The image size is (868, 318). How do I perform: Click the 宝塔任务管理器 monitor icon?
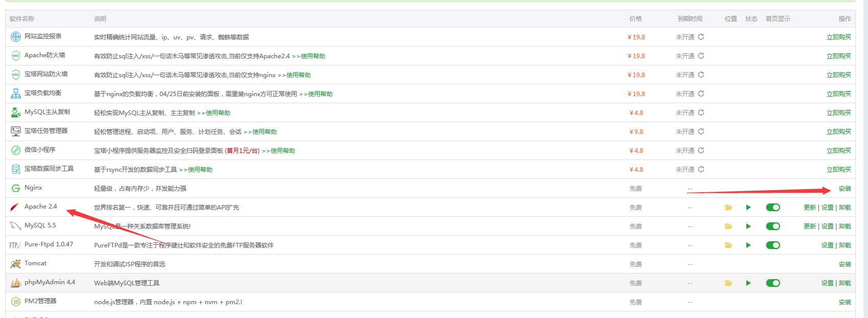(16, 131)
